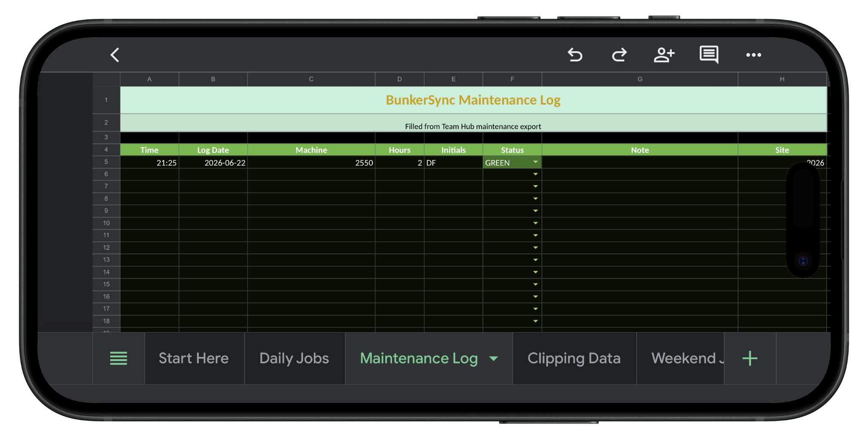Undo the last edit

pos(575,55)
